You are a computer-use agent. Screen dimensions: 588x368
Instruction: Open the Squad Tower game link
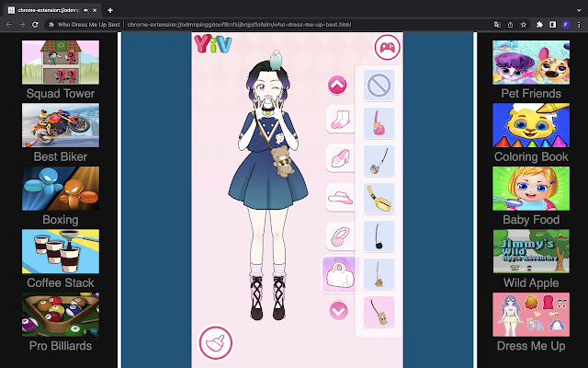point(60,70)
